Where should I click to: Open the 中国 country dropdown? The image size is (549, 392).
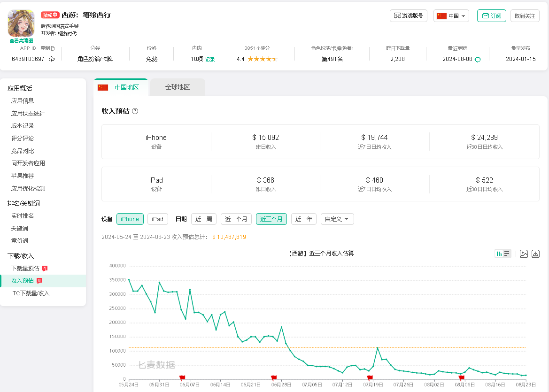tap(451, 16)
